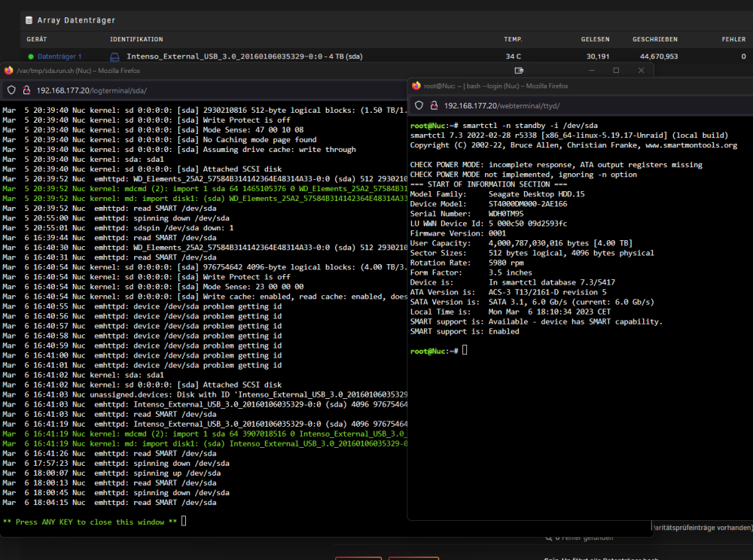
Task: Click the ST4000DM000-2AE166 device model text
Action: pyautogui.click(x=528, y=204)
